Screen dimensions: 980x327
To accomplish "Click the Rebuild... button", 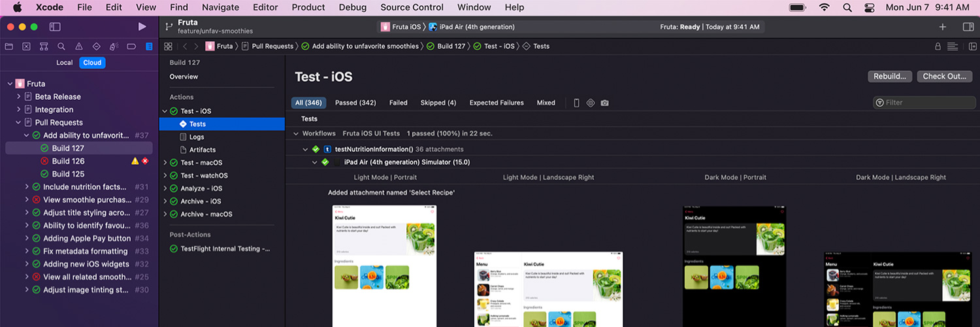I will pos(890,77).
